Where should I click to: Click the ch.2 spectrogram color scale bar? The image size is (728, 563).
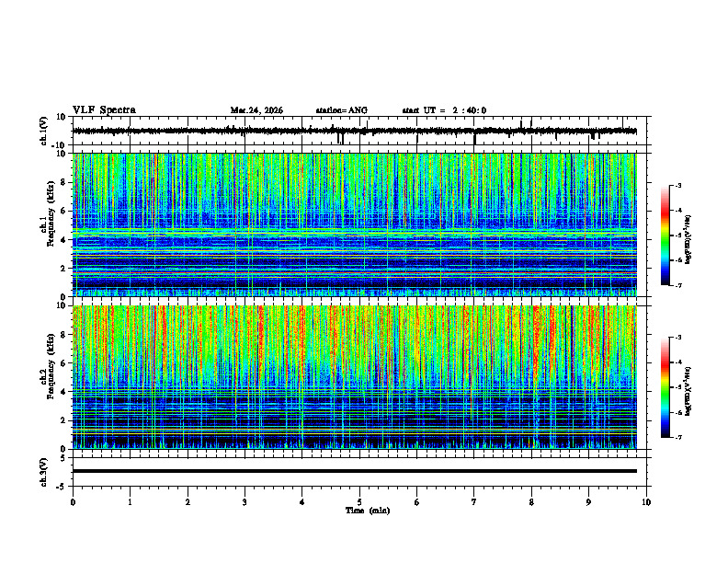click(x=665, y=387)
